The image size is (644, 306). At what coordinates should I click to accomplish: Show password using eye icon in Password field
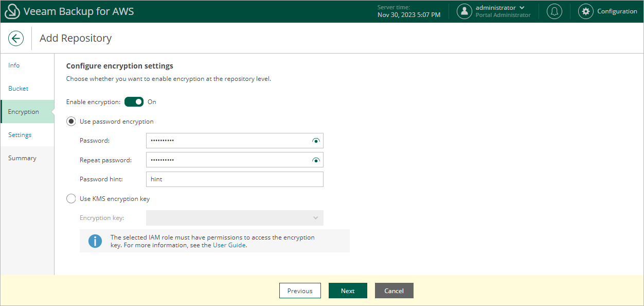point(316,141)
